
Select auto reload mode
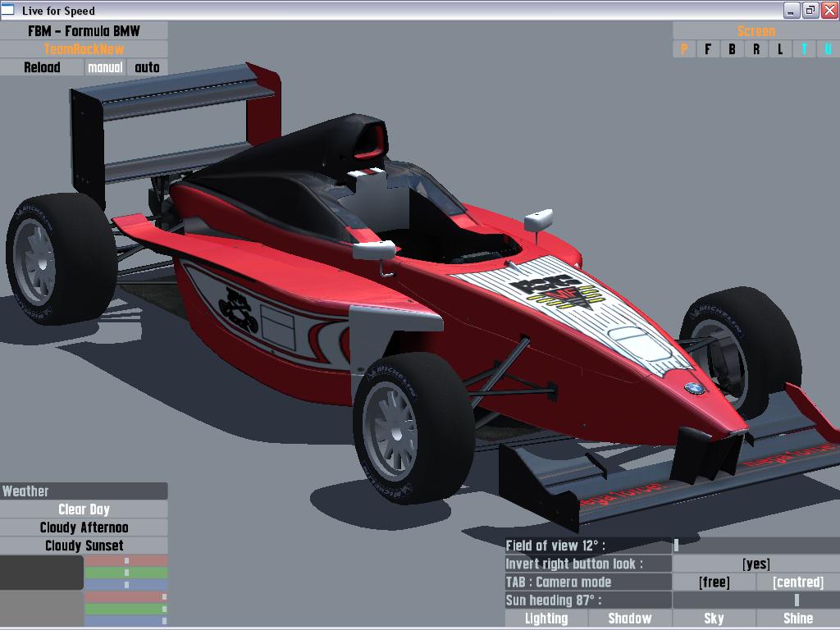click(148, 67)
